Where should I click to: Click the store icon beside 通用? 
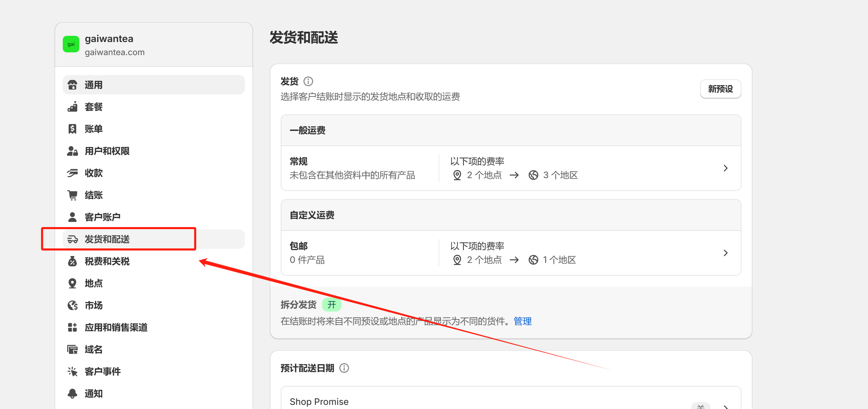point(72,85)
